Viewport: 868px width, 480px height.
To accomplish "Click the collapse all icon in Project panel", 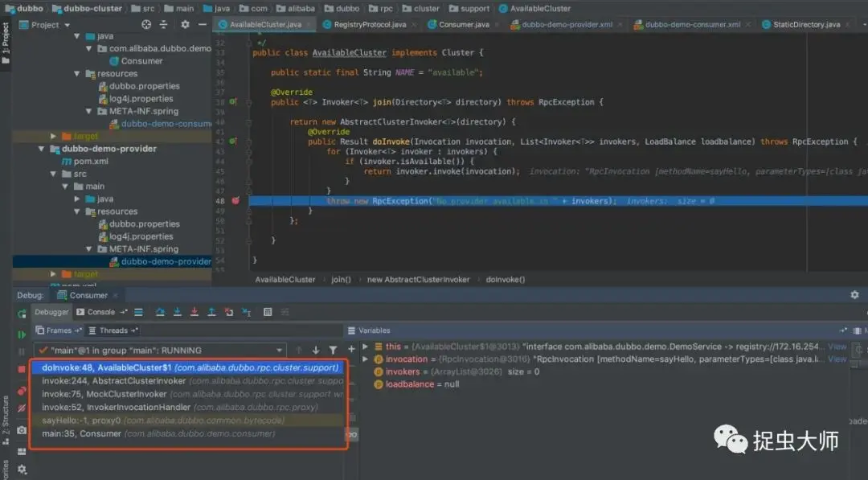I will pos(163,24).
